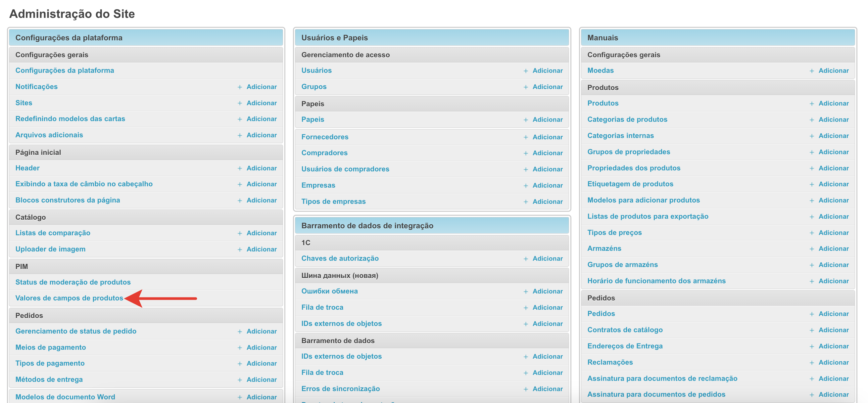This screenshot has height=403, width=868.
Task: Click plus icon for Contratos de catálogo
Action: (x=812, y=331)
